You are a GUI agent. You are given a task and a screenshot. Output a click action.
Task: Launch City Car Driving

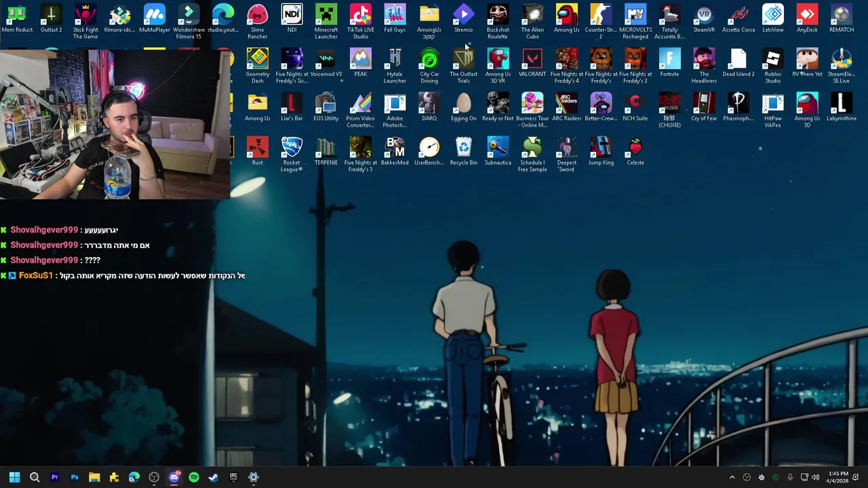pos(429,66)
